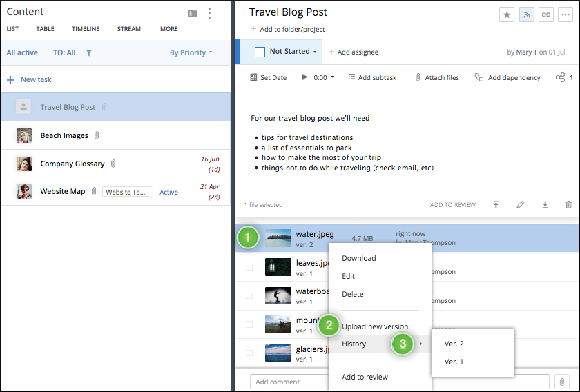Check the Not Started status checkbox
Viewport: 580px width, 392px height.
pyautogui.click(x=260, y=52)
